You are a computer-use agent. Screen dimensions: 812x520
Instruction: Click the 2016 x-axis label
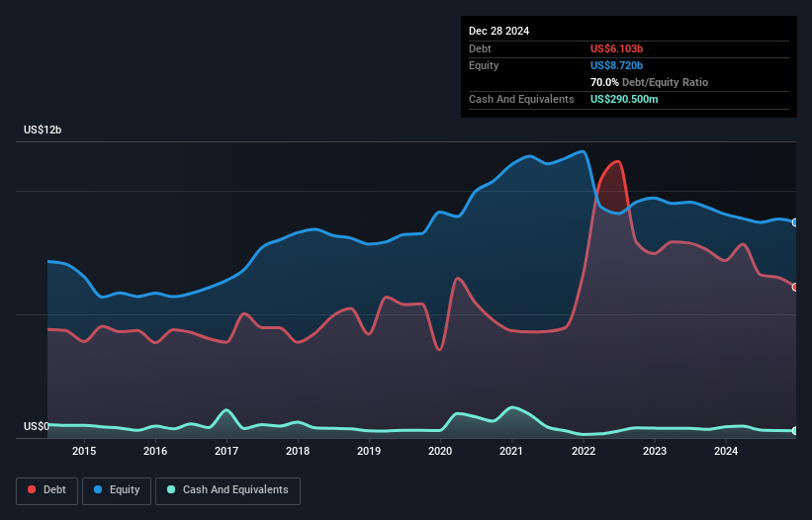pyautogui.click(x=155, y=451)
